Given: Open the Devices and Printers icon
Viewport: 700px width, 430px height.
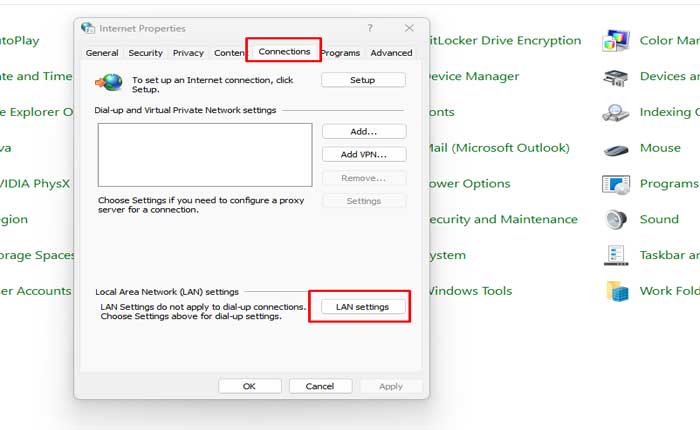Looking at the screenshot, I should (x=615, y=77).
